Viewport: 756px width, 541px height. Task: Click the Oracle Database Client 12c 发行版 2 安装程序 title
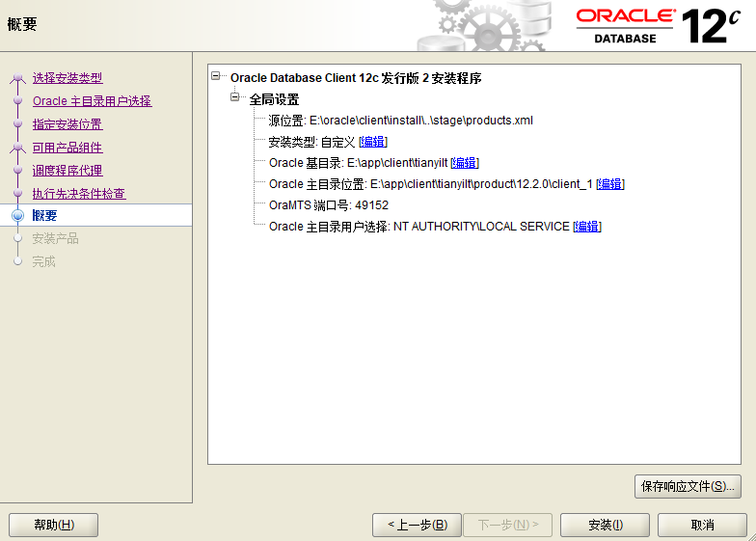tap(356, 78)
